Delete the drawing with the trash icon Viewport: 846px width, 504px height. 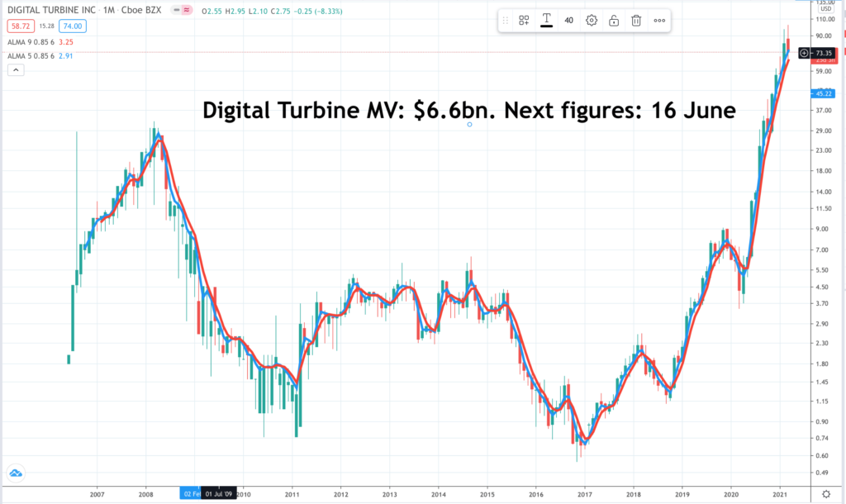click(636, 21)
